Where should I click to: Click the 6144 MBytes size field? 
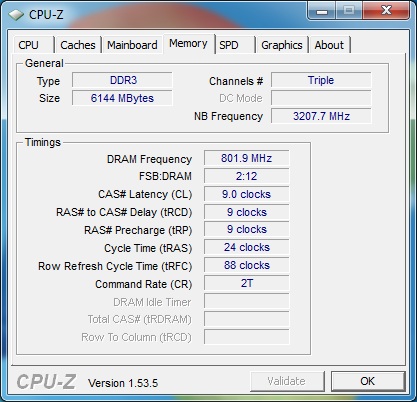122,98
